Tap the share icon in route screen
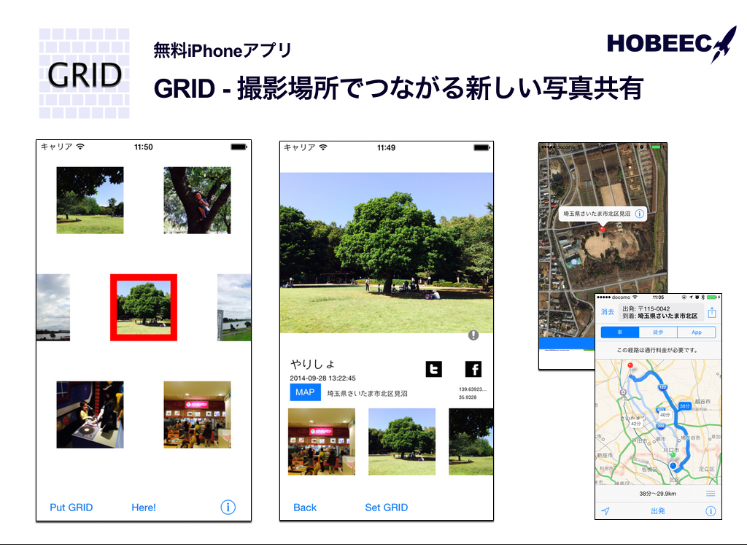747x560 pixels. (x=712, y=312)
